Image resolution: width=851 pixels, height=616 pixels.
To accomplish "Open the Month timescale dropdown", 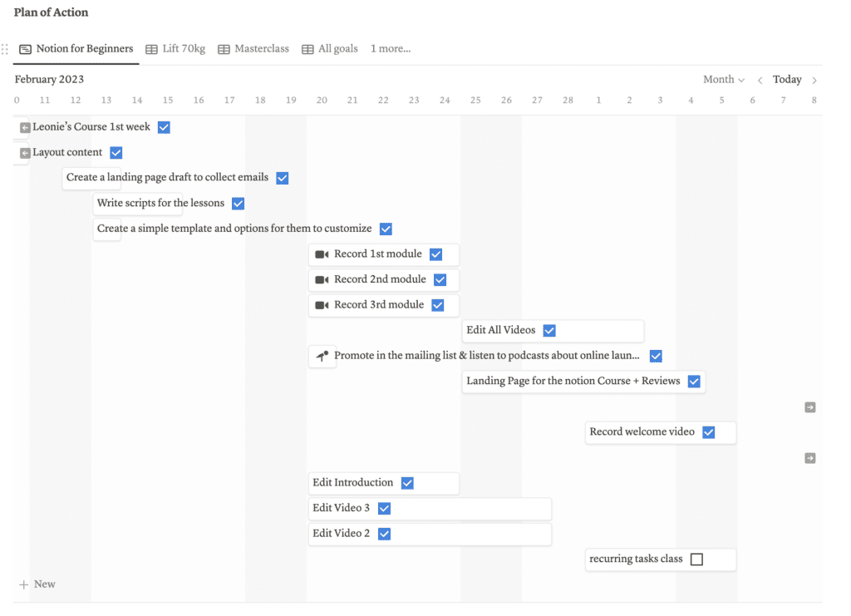I will (x=724, y=80).
